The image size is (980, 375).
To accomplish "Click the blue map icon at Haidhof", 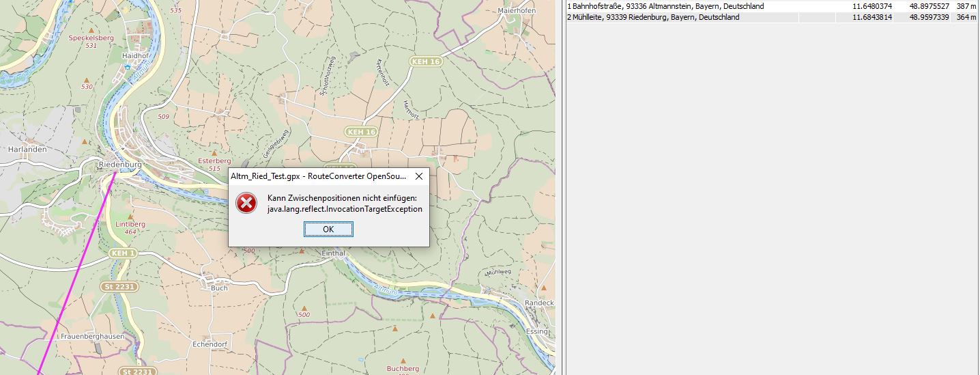I will [x=126, y=67].
